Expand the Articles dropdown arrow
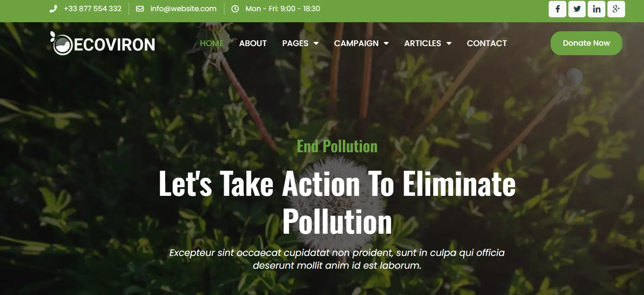 point(449,43)
